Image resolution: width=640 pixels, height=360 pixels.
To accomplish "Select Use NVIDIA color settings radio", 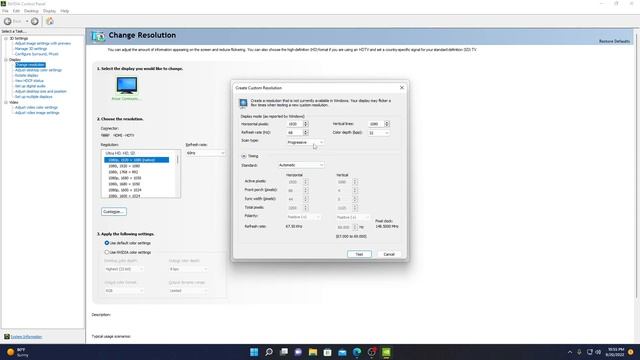I will pos(107,252).
